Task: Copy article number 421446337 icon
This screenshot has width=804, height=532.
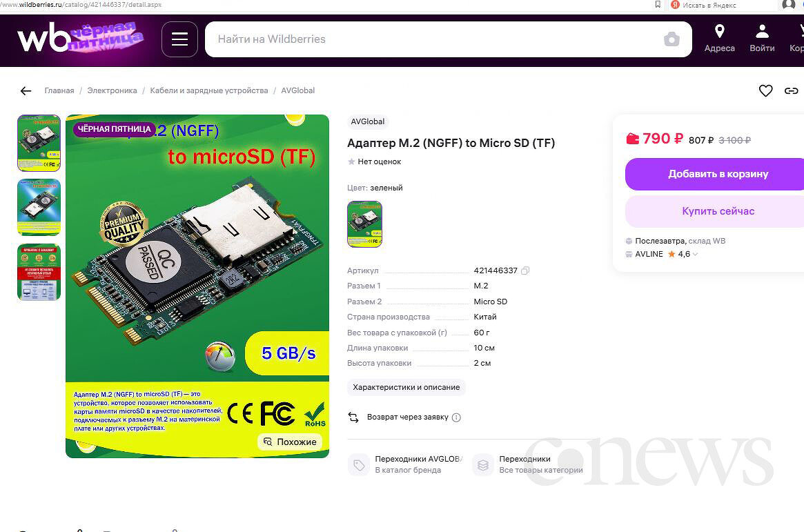Action: tap(525, 270)
